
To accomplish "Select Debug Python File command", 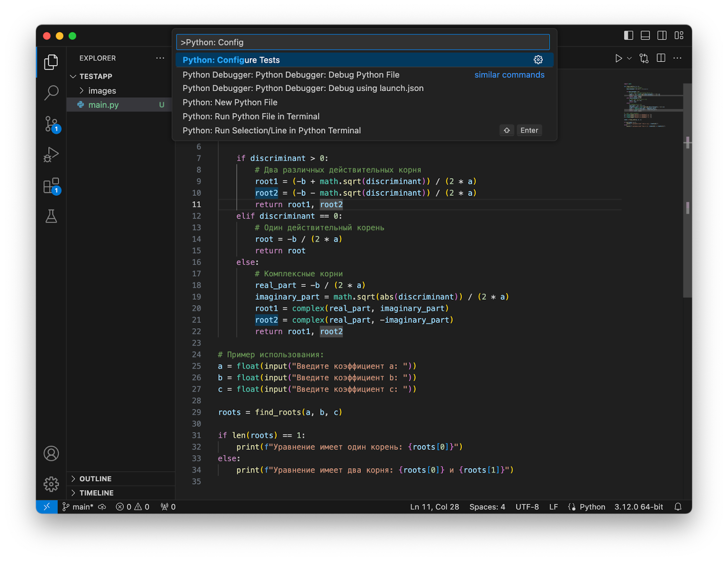I will (x=364, y=75).
